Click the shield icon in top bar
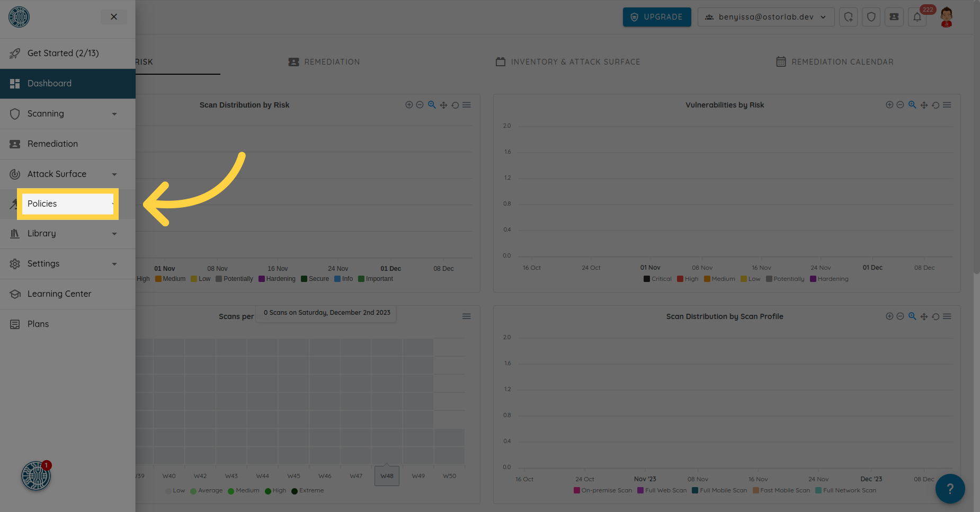Image resolution: width=980 pixels, height=512 pixels. [871, 17]
